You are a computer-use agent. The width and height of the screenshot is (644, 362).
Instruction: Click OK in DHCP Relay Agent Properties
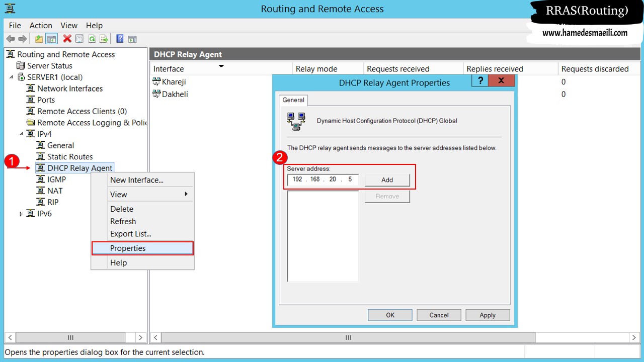(x=390, y=315)
